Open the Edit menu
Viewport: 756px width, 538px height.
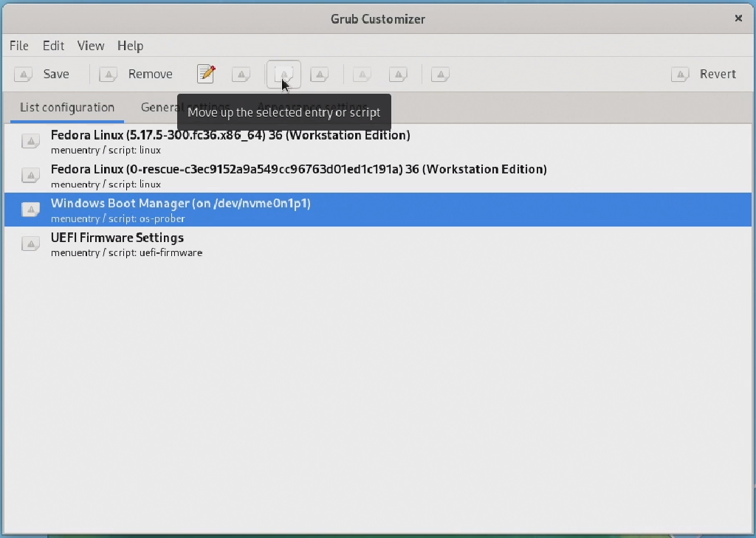52,46
